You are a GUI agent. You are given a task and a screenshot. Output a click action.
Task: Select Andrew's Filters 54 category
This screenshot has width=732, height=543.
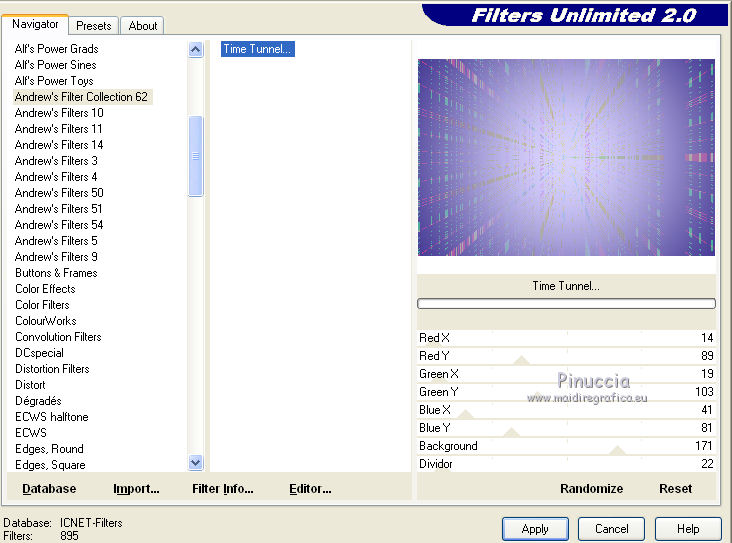pyautogui.click(x=59, y=225)
